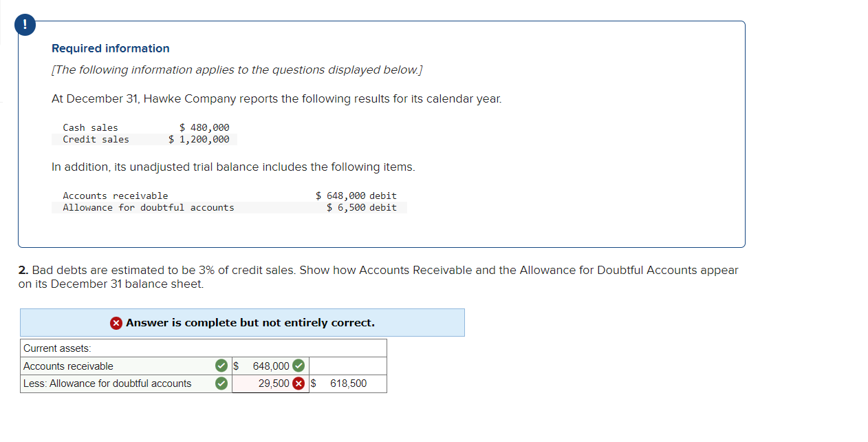Click the 'Answer is complete but not entirely correct' banner

[243, 322]
